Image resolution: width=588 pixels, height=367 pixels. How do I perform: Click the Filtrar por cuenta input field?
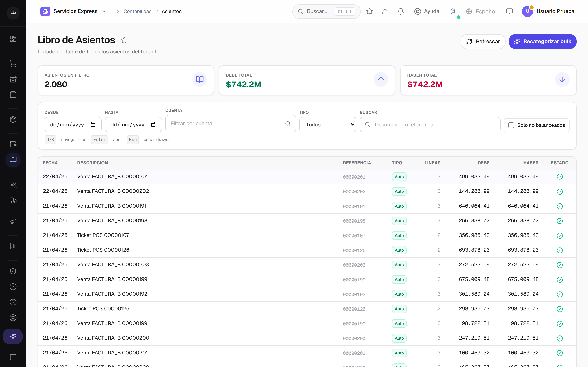tap(230, 124)
